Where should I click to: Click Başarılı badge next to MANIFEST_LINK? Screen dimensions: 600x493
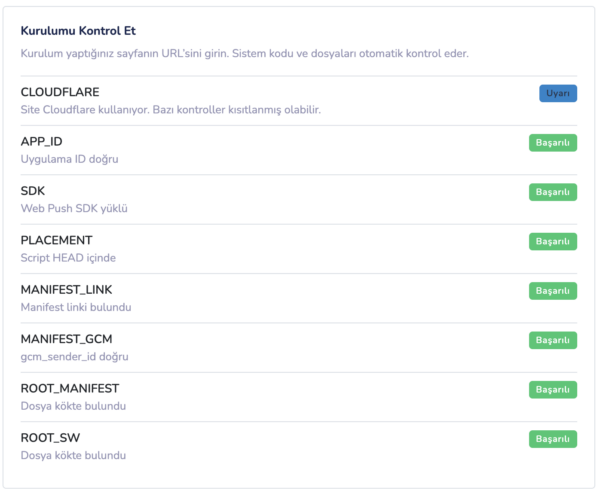click(x=552, y=291)
